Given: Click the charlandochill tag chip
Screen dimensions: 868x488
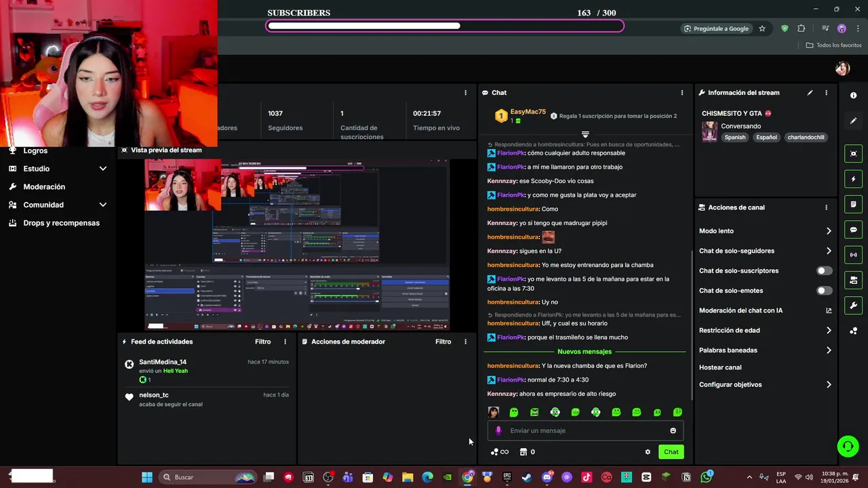Looking at the screenshot, I should pyautogui.click(x=806, y=137).
